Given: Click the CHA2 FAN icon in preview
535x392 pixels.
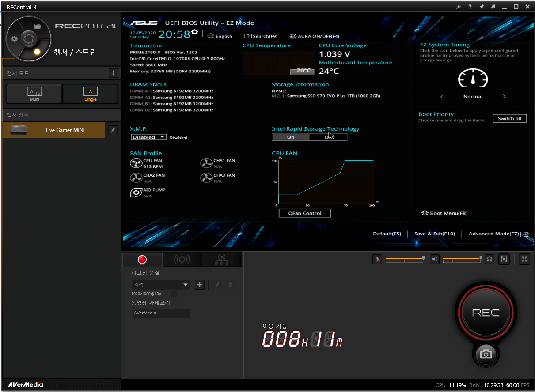Looking at the screenshot, I should [136, 178].
